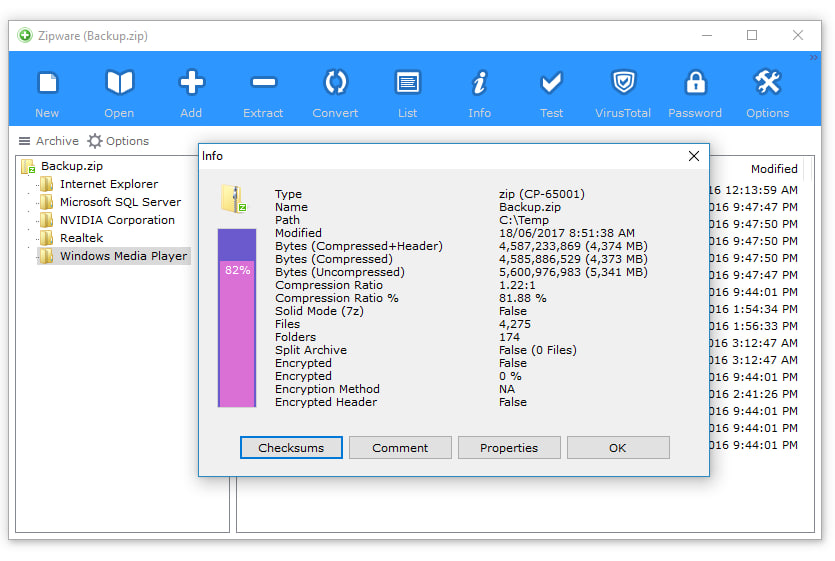835x561 pixels.
Task: Run the Test checkmark tool
Action: 551,83
